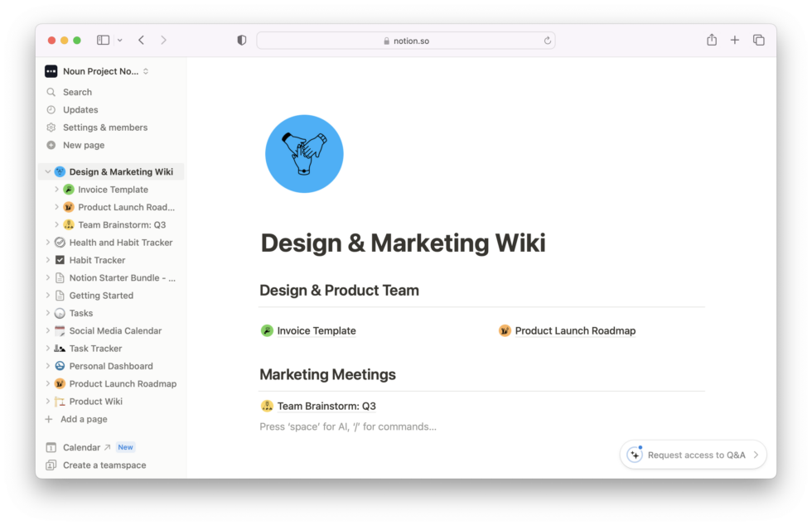Click the handshake page icon above the title

tap(304, 153)
